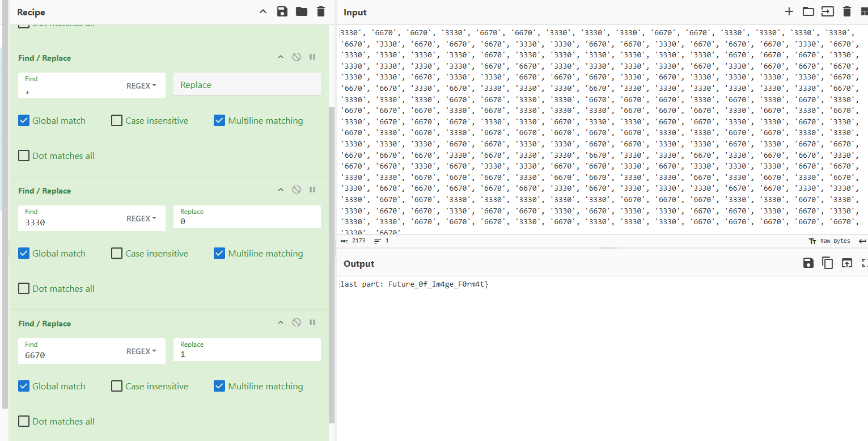Click the Replace field showing value 1
The height and width of the screenshot is (441, 868).
point(247,354)
